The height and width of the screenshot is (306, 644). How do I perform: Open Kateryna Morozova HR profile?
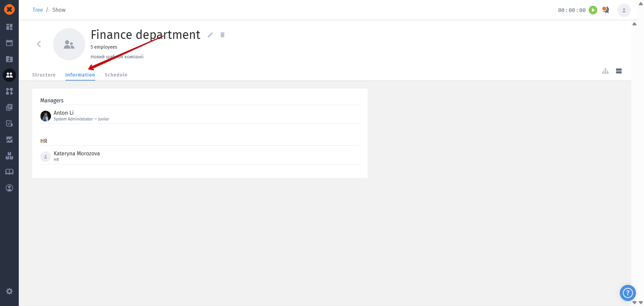pos(77,154)
